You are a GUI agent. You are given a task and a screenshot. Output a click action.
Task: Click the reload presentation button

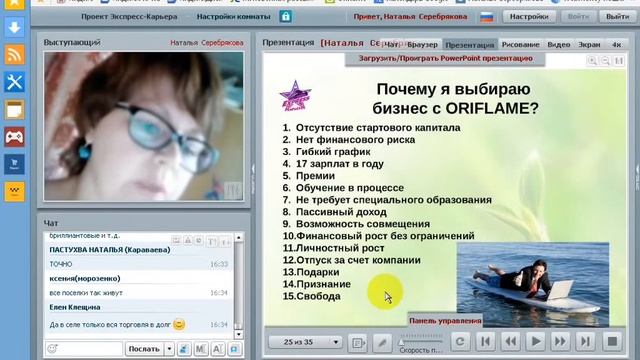(x=460, y=342)
